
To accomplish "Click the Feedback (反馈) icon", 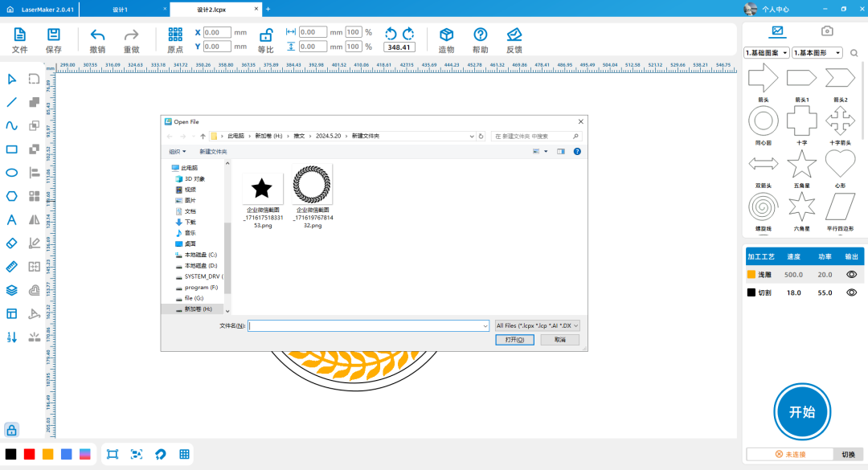I will (514, 35).
